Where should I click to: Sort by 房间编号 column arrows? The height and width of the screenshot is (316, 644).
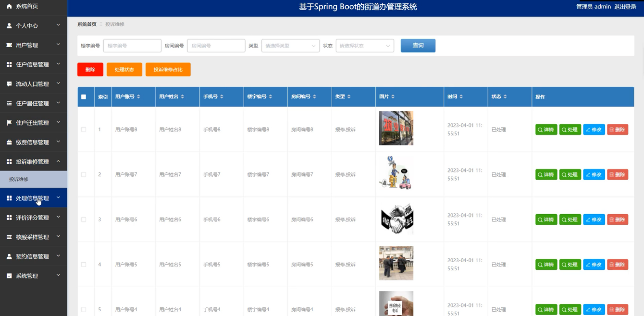coord(315,97)
